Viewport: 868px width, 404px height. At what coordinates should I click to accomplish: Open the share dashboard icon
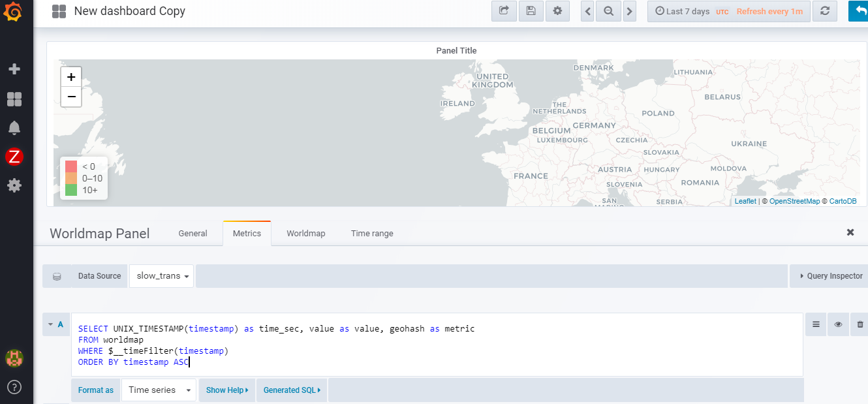coord(503,11)
